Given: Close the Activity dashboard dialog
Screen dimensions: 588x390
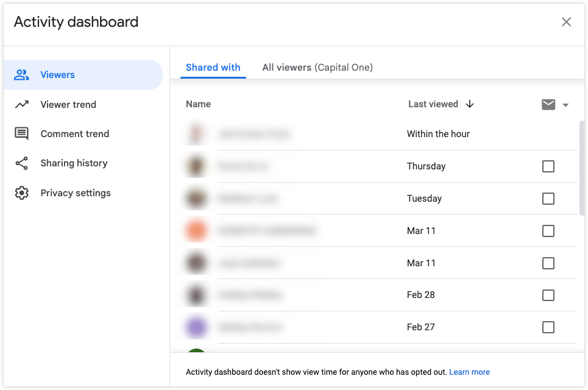Looking at the screenshot, I should [566, 21].
